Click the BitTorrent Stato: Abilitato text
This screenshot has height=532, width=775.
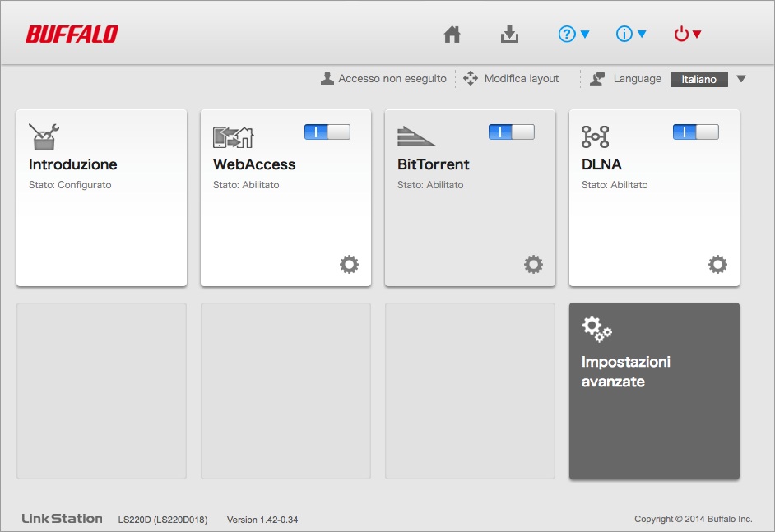point(430,185)
